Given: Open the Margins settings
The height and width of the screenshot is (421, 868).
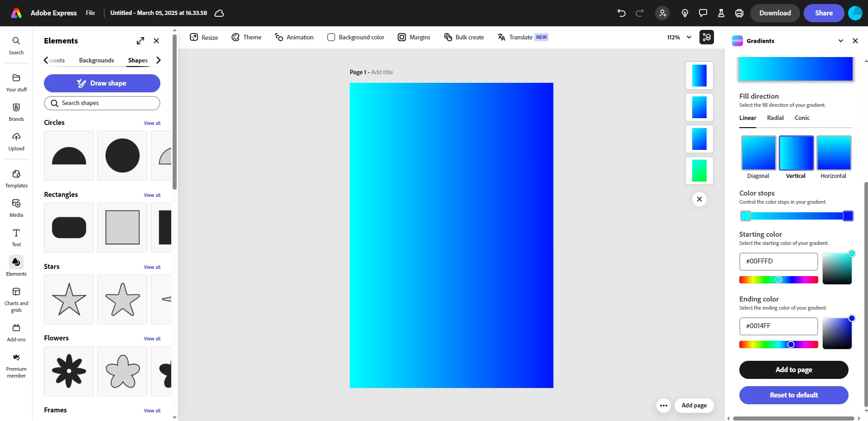Looking at the screenshot, I should click(414, 37).
